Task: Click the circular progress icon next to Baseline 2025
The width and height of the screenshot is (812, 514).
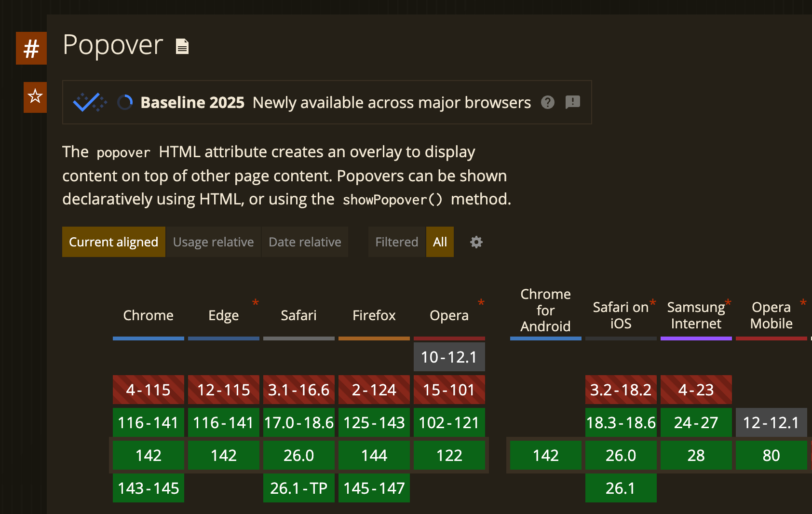Action: [125, 102]
